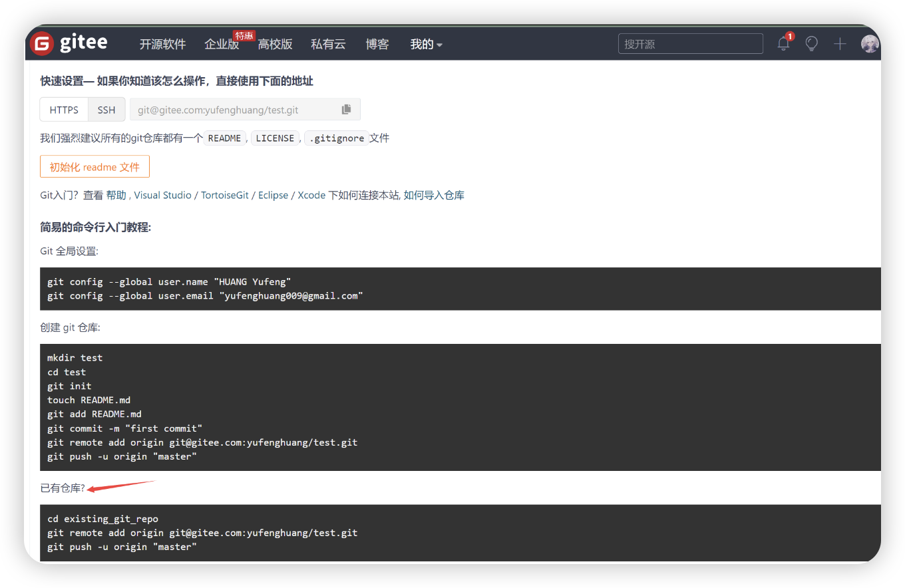Expand the 我的 dropdown menu
Viewport: 905px width, 588px height.
pyautogui.click(x=426, y=45)
